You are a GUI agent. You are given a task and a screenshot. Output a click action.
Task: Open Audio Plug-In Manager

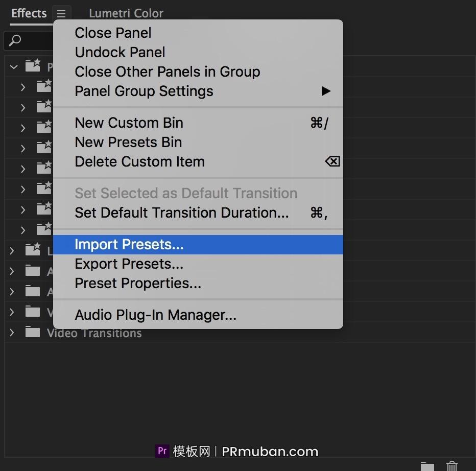(x=155, y=315)
